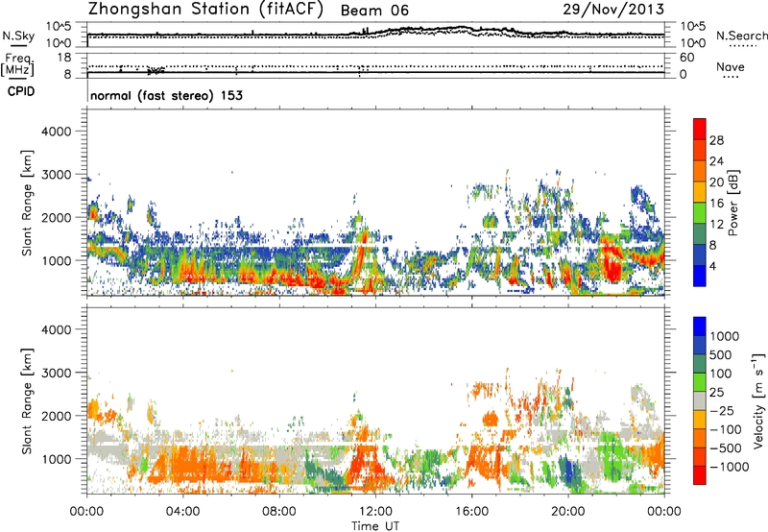Viewport: 768px width, 532px height.
Task: Select the '3000' tick of velocity panel axis
Action: coord(57,373)
